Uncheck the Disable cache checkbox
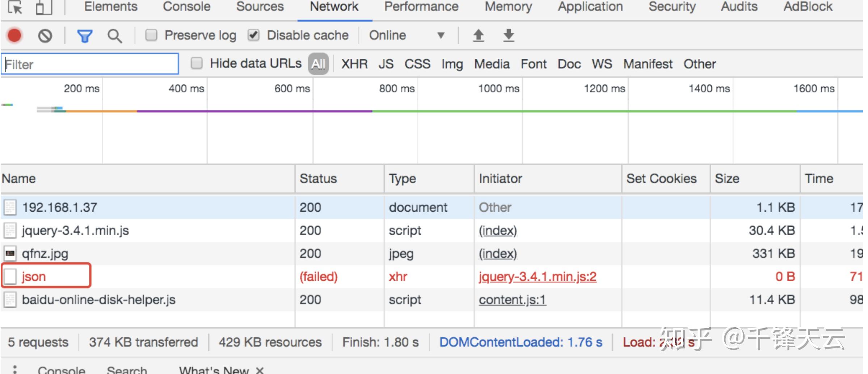The image size is (868, 374). [x=253, y=35]
